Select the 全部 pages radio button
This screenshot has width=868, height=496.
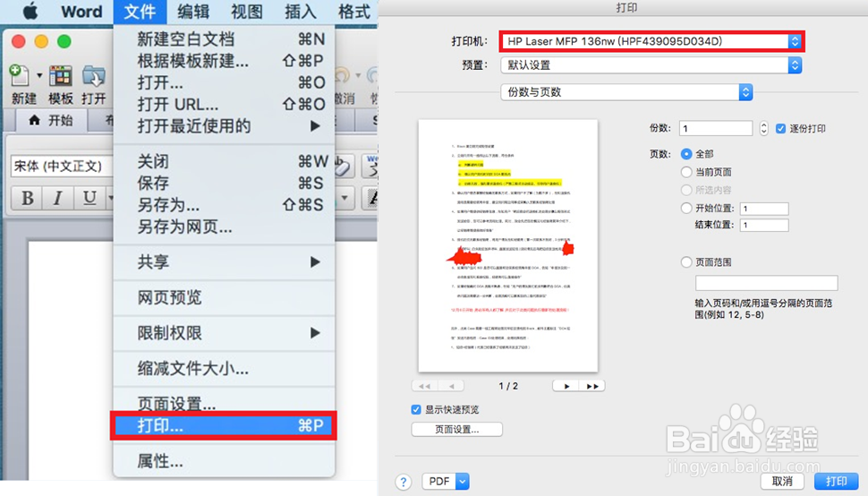click(686, 154)
